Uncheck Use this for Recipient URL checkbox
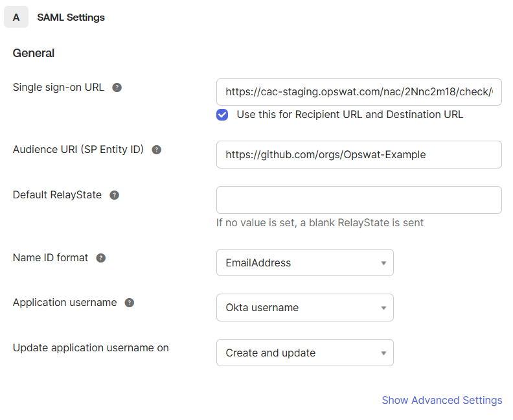The width and height of the screenshot is (513, 420). click(x=222, y=115)
